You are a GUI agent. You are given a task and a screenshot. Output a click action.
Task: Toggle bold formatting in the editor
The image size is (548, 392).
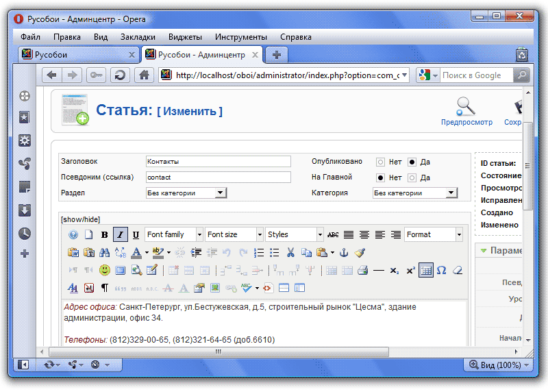(105, 234)
